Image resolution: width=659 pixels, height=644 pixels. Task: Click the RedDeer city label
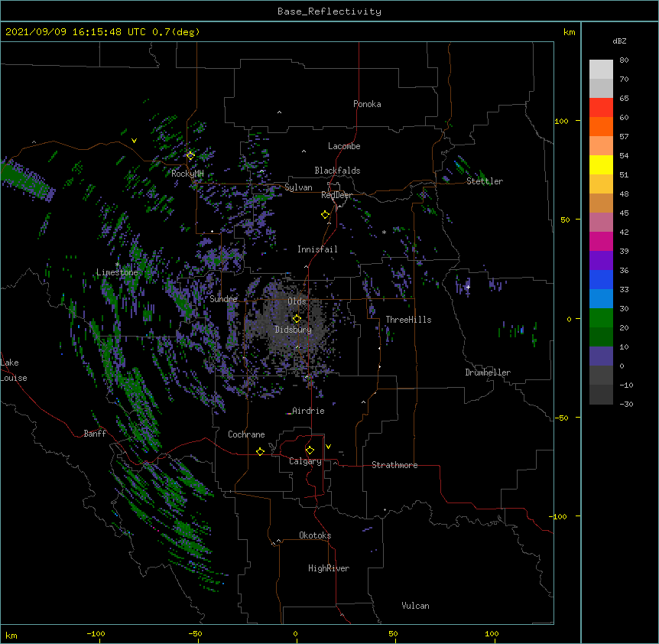pos(336,195)
